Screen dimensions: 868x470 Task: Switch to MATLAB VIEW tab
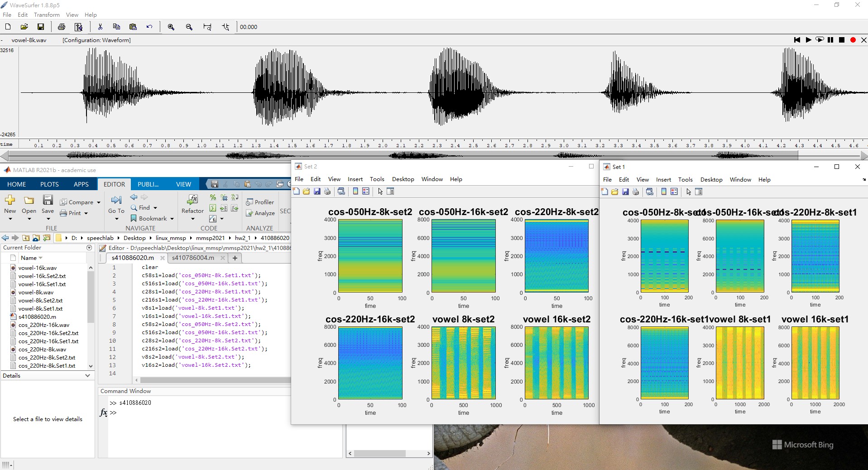[183, 184]
